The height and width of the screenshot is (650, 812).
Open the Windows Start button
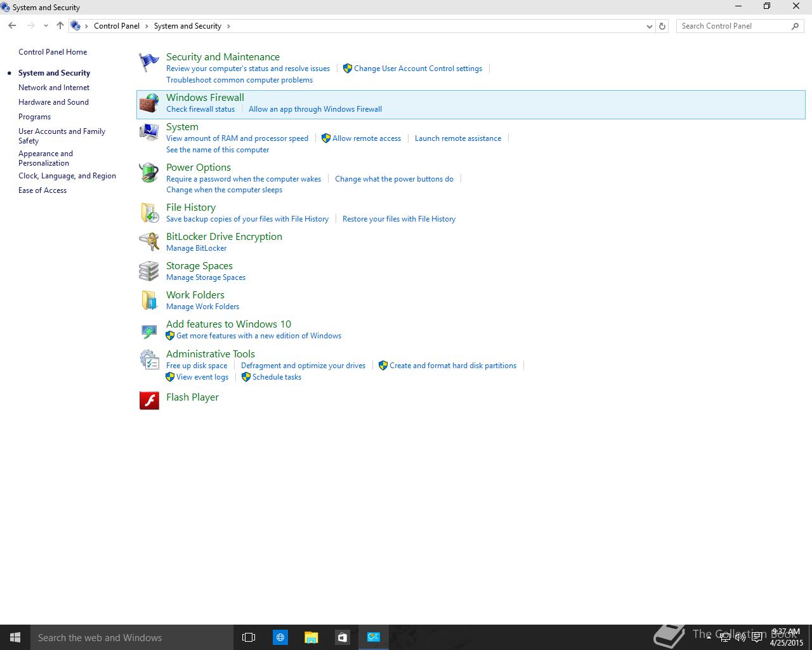click(x=15, y=637)
